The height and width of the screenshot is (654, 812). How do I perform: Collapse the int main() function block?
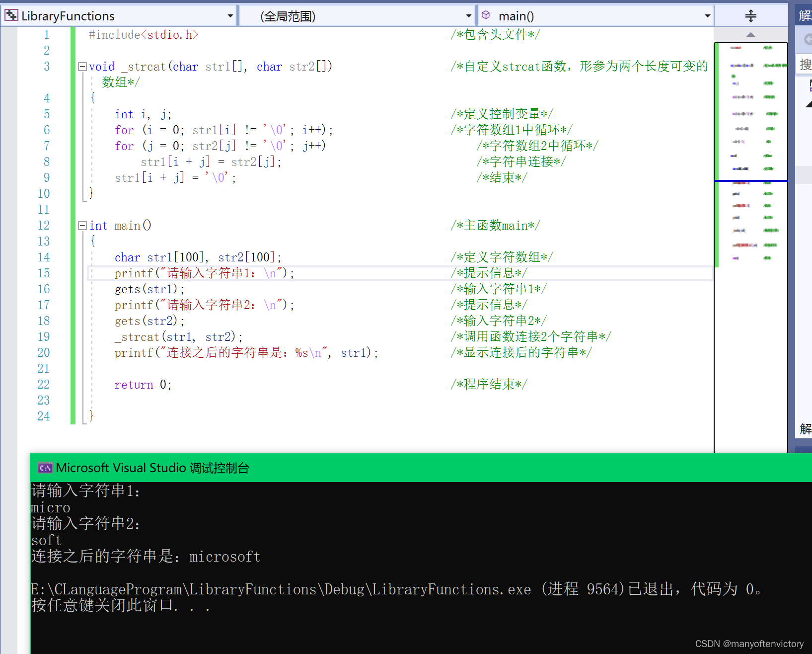pyautogui.click(x=82, y=226)
